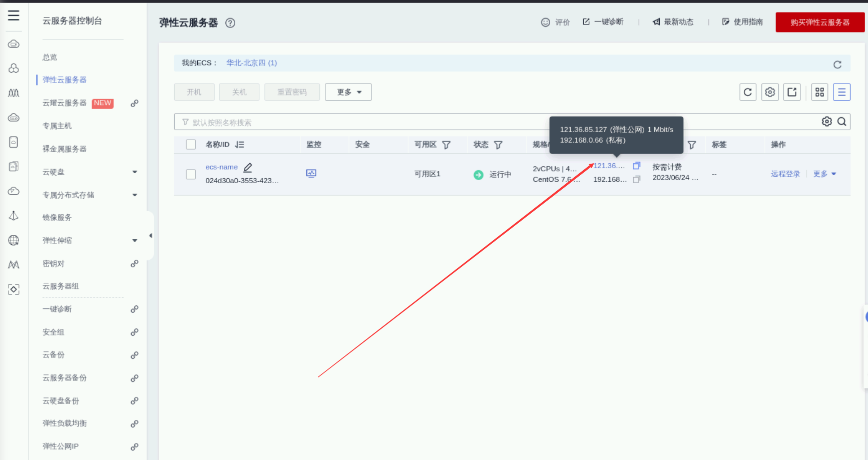Select 弹性云服务器 in the sidebar
The image size is (868, 460).
click(65, 80)
